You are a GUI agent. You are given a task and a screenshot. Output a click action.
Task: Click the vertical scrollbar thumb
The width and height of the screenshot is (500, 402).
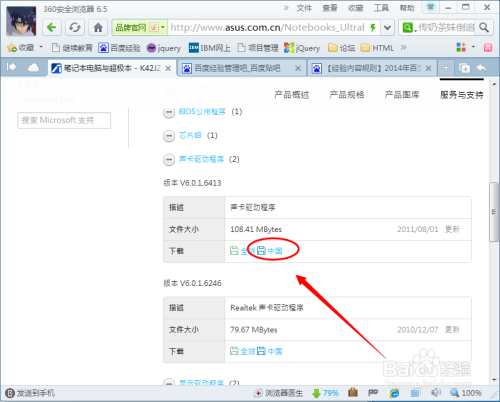point(494,212)
